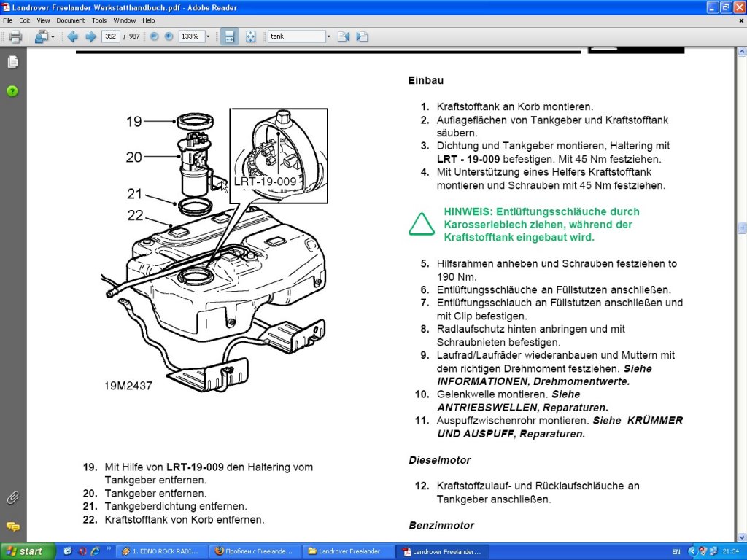
Task: Open the Attachments paperclip panel
Action: (12, 499)
